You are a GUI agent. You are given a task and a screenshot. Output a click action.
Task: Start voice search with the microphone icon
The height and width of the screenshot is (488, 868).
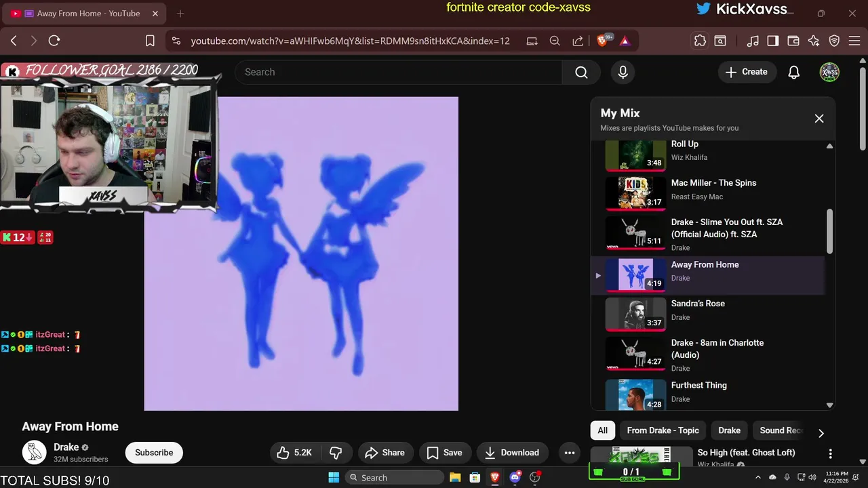[623, 72]
